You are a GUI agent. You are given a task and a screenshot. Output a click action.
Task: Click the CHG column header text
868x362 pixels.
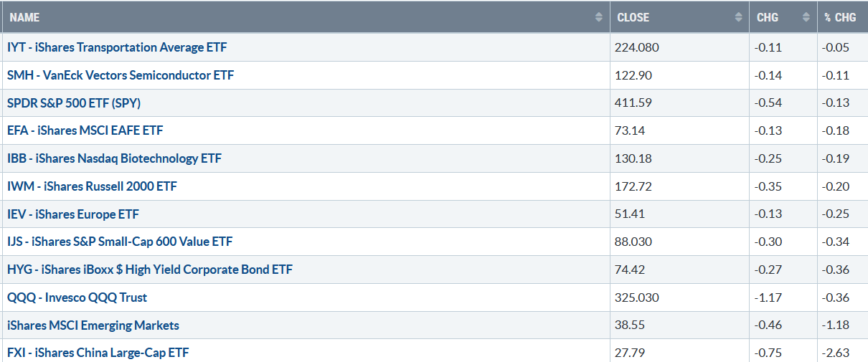point(768,17)
